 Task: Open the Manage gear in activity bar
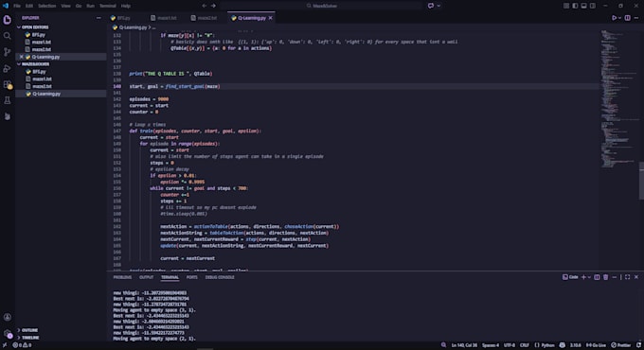coord(7,333)
